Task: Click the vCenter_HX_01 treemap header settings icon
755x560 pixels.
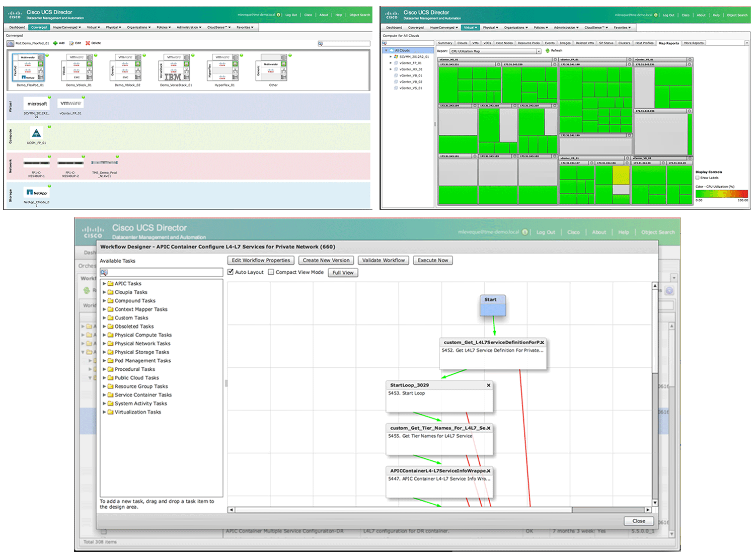Action: click(555, 59)
